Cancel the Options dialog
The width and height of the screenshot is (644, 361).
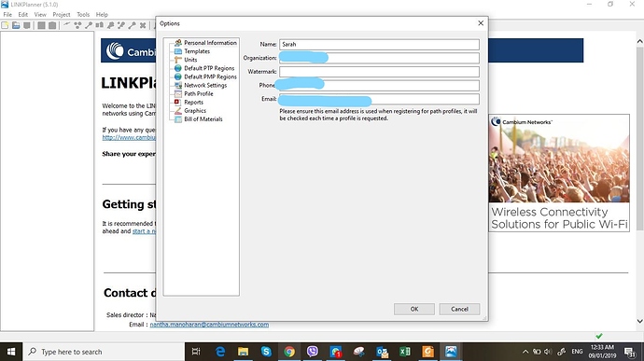pos(459,309)
